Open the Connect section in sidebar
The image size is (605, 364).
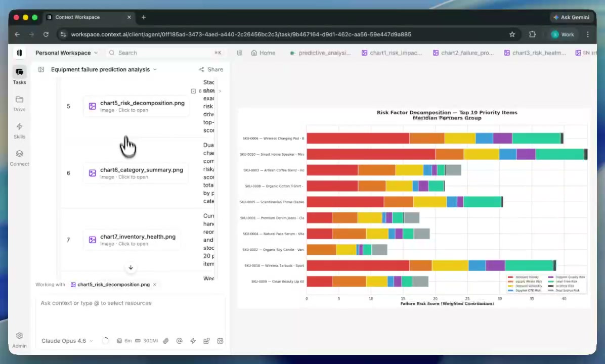(19, 158)
